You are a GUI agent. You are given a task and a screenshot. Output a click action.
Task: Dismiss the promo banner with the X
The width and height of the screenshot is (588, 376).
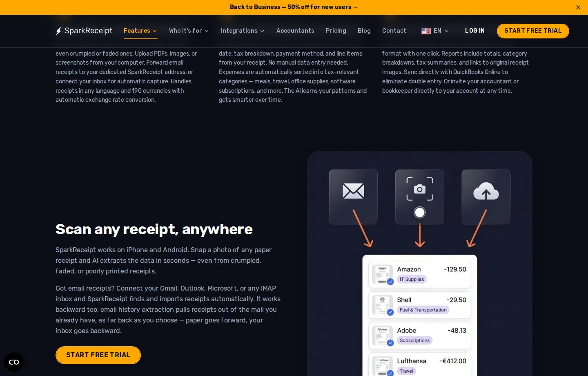click(x=578, y=7)
